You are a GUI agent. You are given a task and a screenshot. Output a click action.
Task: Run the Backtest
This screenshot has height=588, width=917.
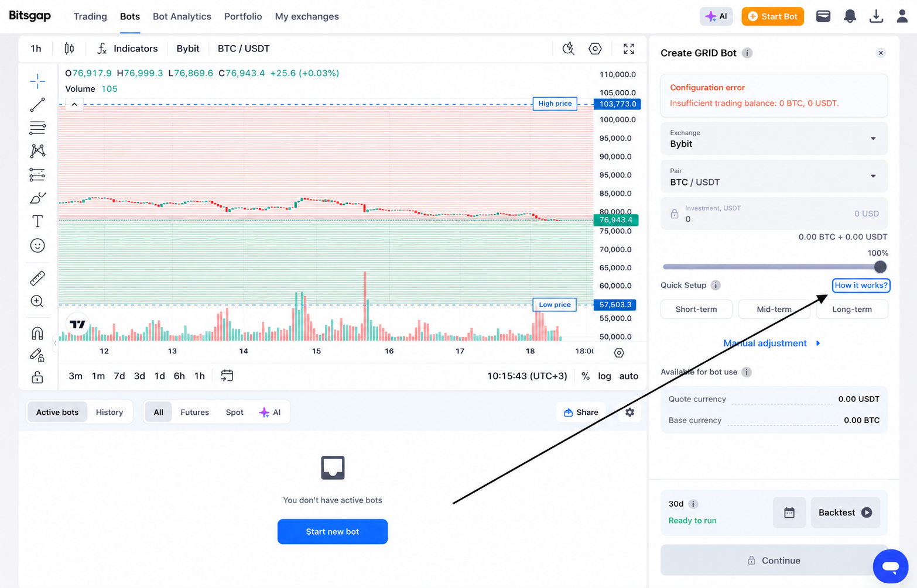846,513
